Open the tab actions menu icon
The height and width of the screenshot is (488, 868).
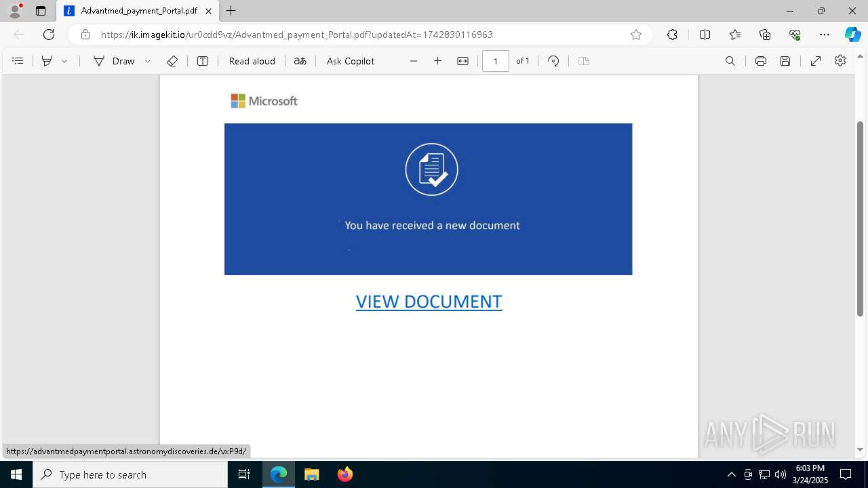point(41,11)
